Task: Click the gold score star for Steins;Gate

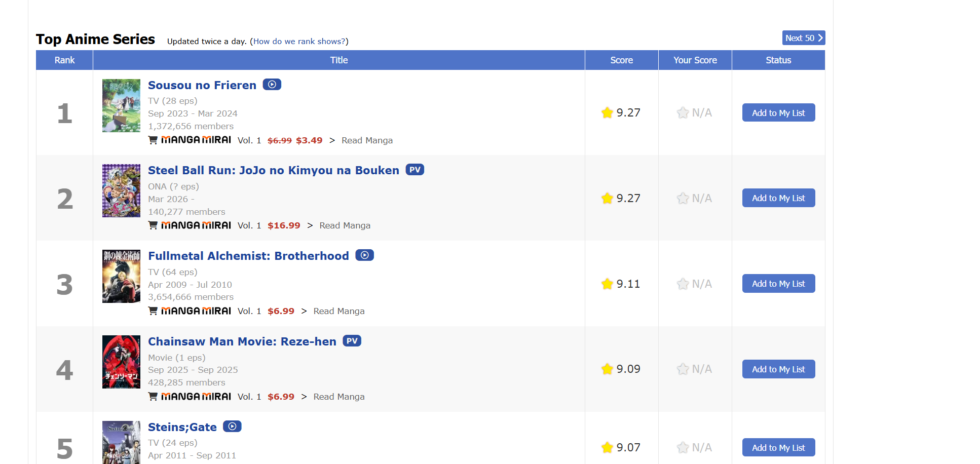Action: pos(607,447)
